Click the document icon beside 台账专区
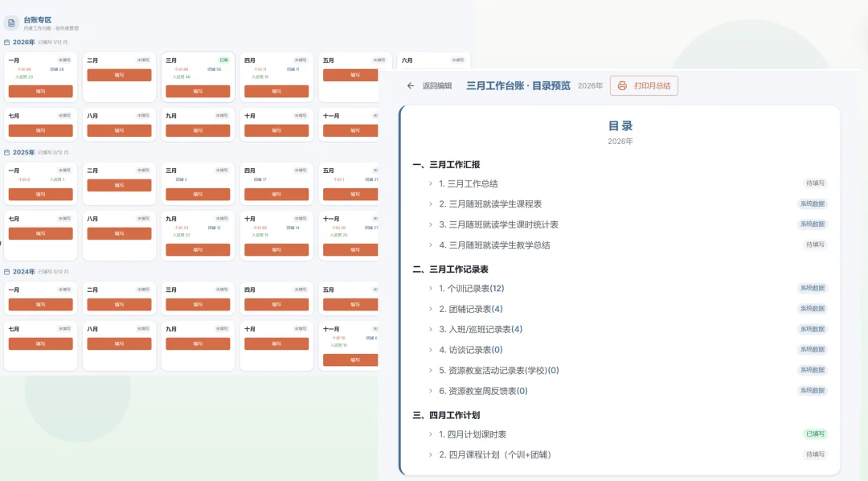 (11, 23)
